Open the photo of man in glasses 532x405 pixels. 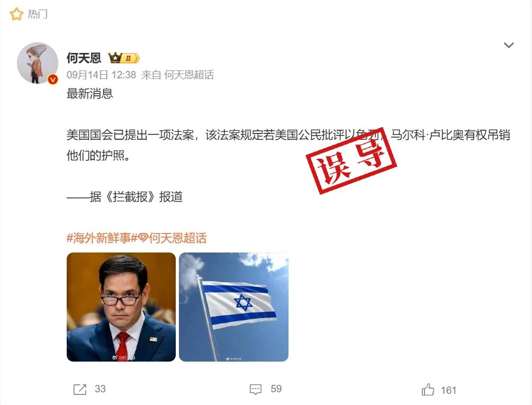coord(121,307)
